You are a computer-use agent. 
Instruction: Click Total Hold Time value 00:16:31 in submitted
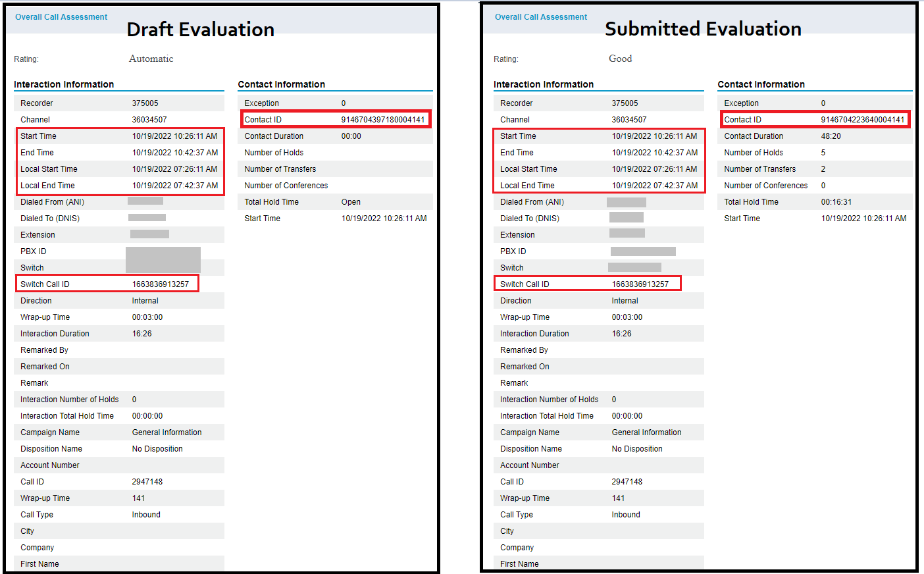coord(836,202)
